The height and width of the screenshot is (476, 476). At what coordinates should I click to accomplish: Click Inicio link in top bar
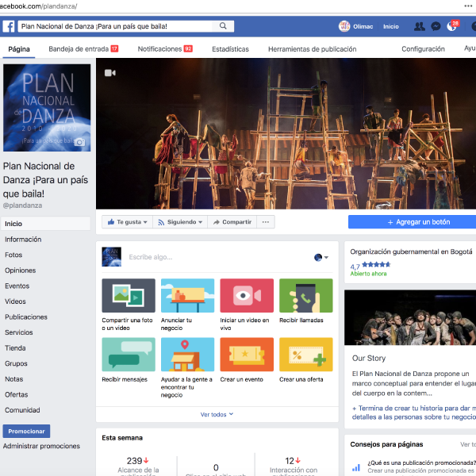coord(390,26)
